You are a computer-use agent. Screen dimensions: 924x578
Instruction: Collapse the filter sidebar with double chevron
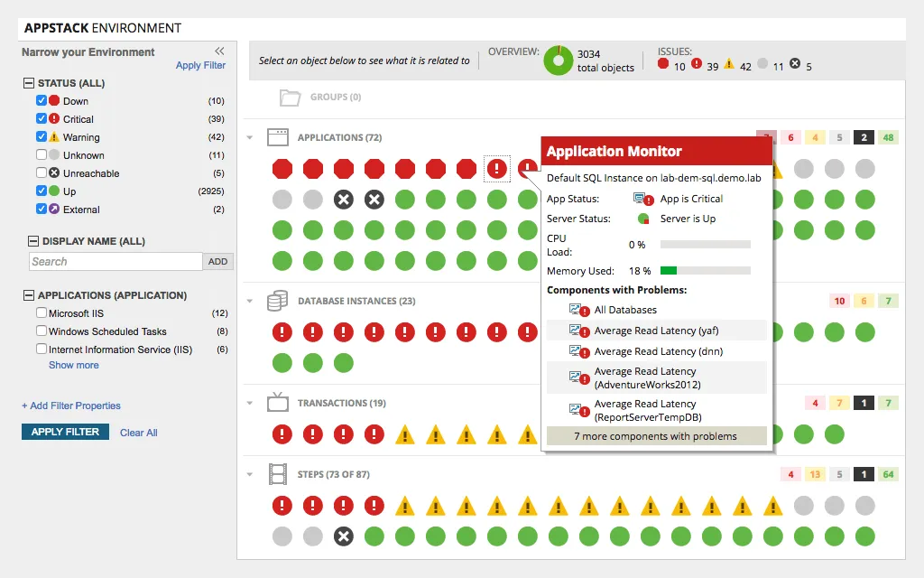219,51
